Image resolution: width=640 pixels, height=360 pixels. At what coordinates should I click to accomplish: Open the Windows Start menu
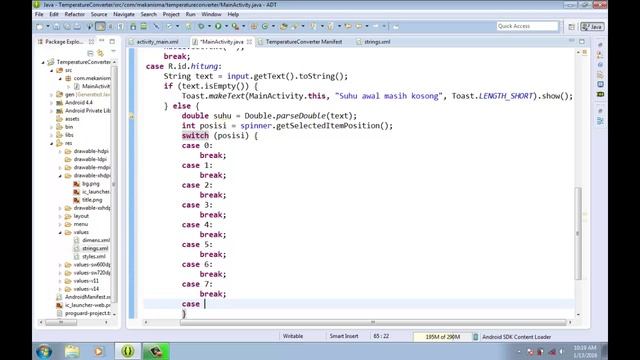(44, 351)
